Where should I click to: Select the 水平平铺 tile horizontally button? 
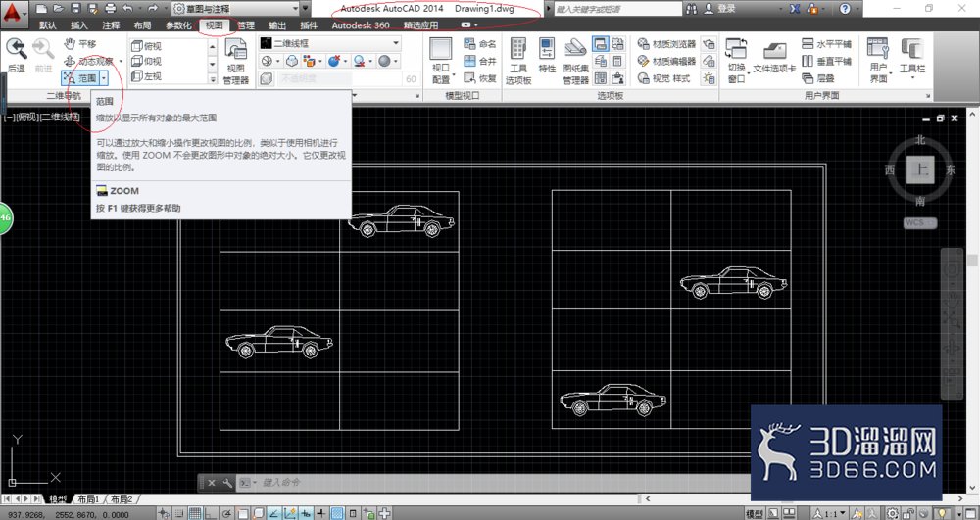827,44
